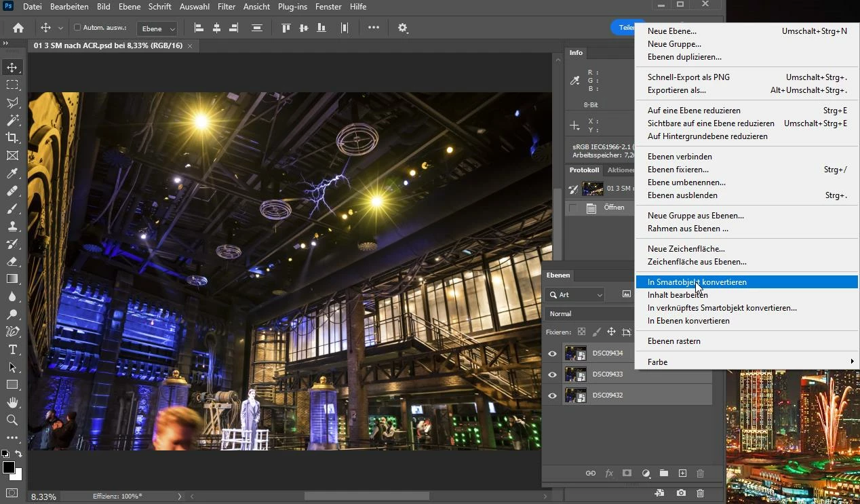
Task: Select the DSC09433 layer thumbnail
Action: [x=575, y=374]
